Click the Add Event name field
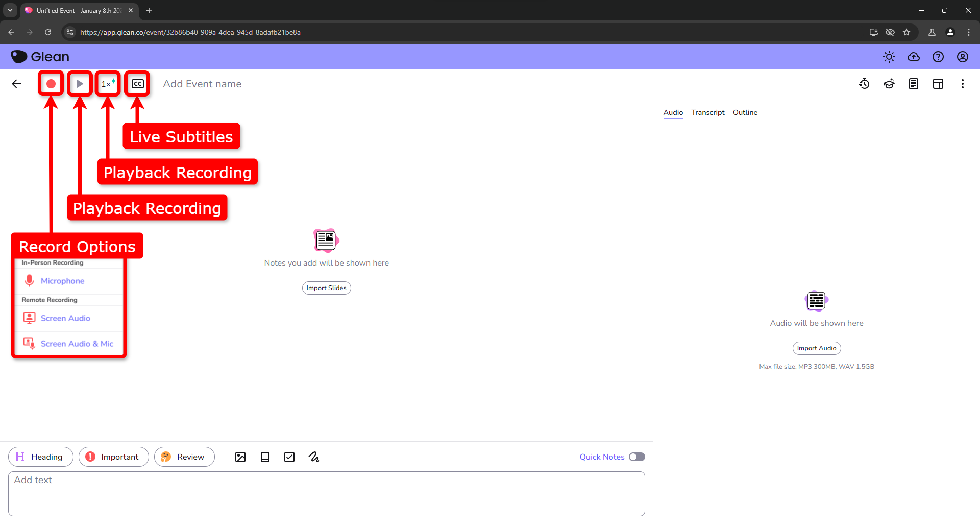 click(202, 84)
